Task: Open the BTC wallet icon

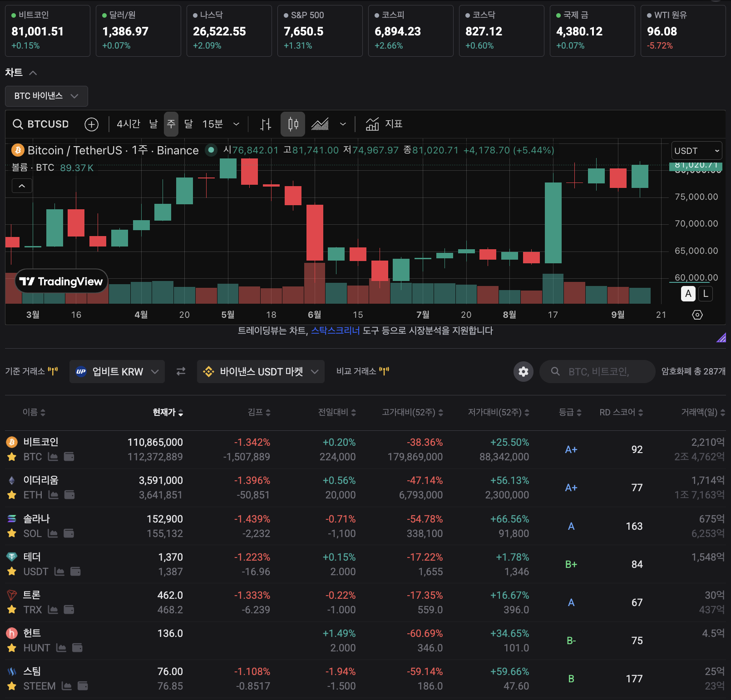Action: click(69, 457)
